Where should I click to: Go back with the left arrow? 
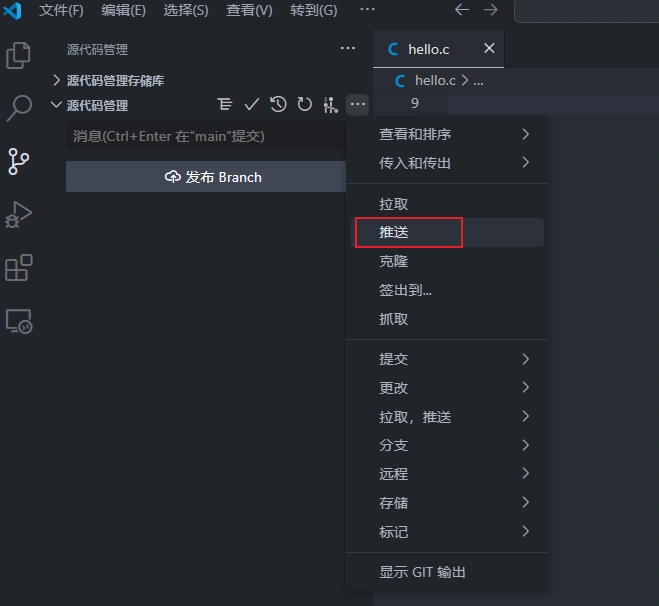pyautogui.click(x=462, y=10)
